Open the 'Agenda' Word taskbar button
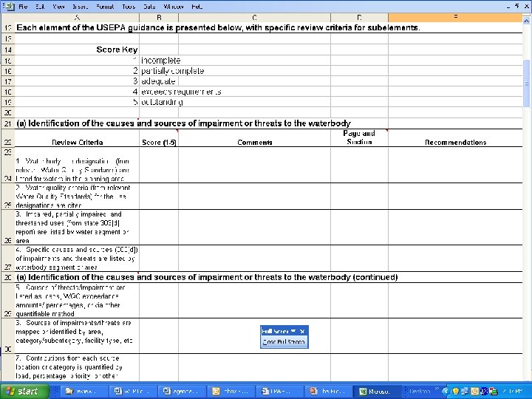 tap(180, 391)
